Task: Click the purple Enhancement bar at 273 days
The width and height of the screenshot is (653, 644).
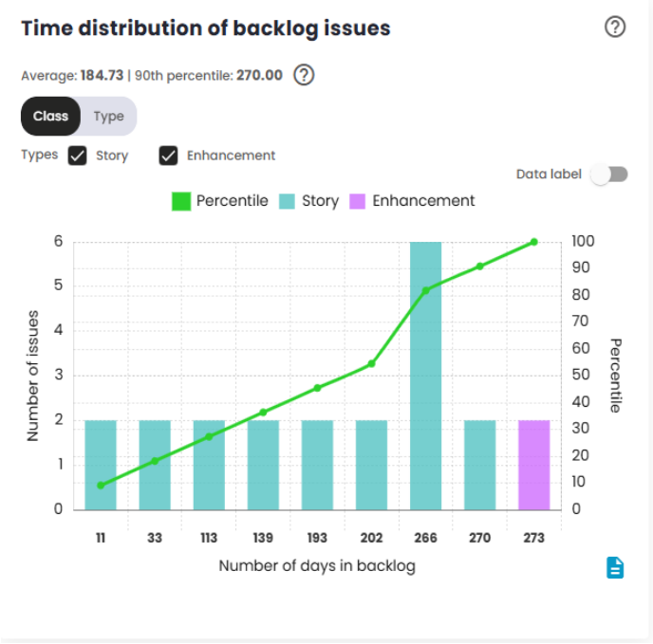Action: [534, 465]
